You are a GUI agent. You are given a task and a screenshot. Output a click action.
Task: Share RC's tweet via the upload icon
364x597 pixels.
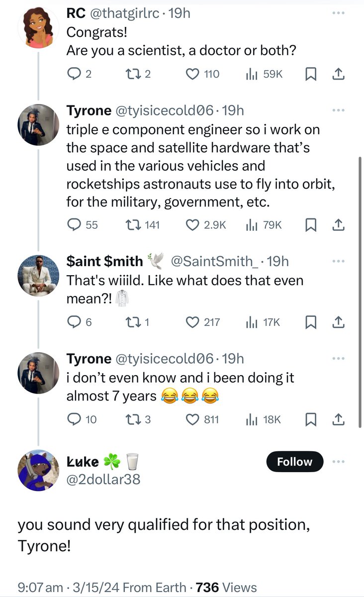[338, 74]
